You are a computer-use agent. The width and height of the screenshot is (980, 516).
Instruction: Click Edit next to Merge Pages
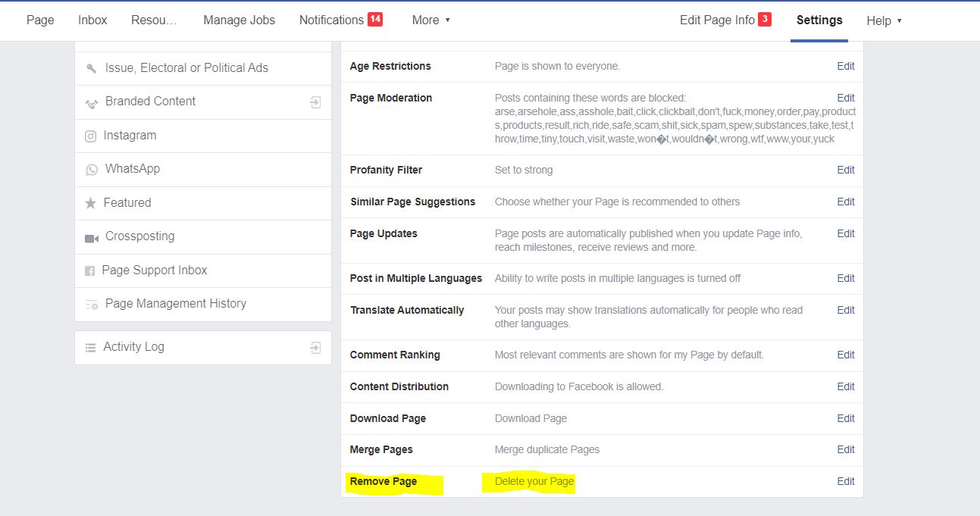[x=846, y=449]
